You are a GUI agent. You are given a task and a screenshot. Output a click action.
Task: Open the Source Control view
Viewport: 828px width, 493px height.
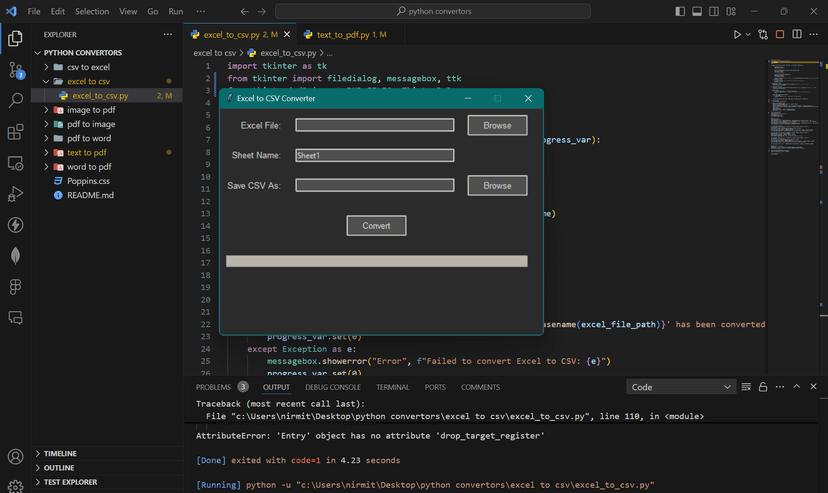tap(15, 70)
